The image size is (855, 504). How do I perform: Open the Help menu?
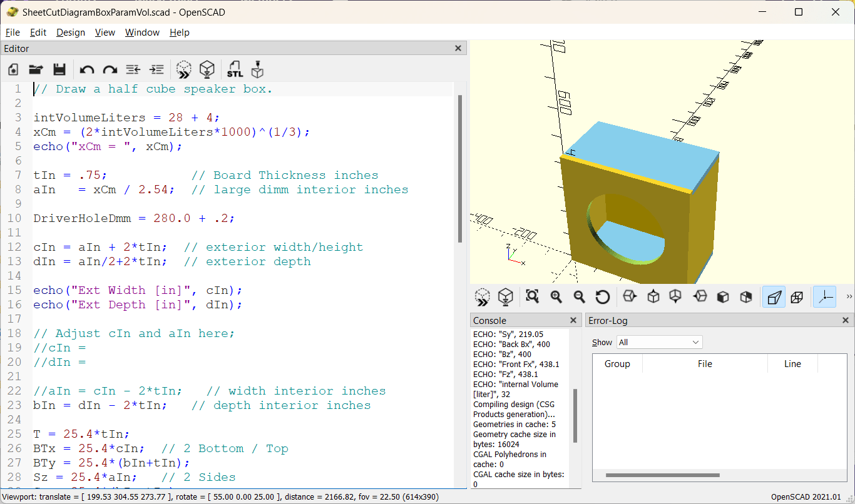[180, 33]
